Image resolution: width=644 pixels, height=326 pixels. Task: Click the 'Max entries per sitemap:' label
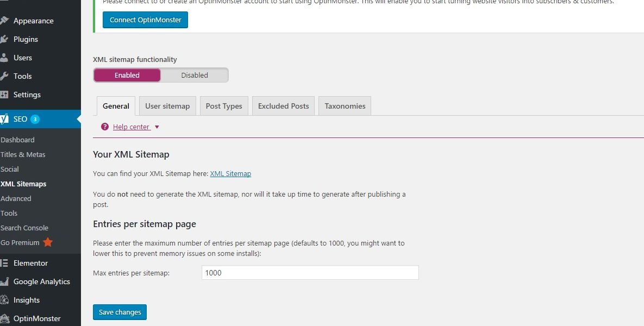[x=131, y=273]
